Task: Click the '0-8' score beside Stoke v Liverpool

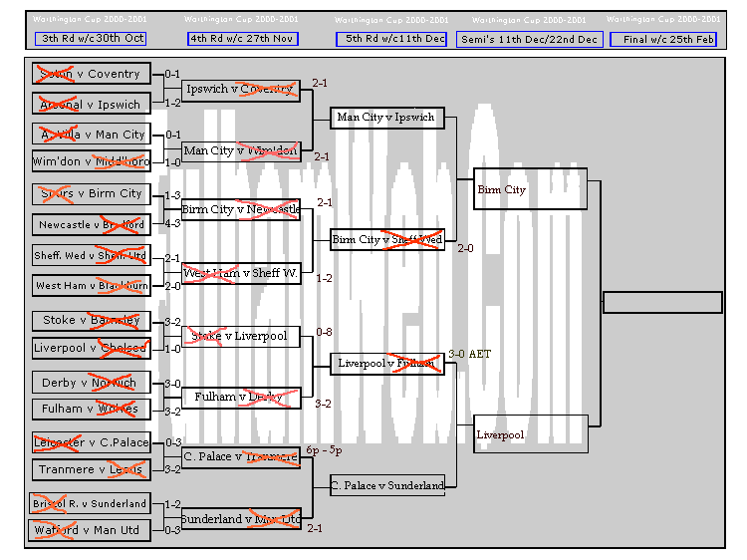Action: [x=324, y=332]
